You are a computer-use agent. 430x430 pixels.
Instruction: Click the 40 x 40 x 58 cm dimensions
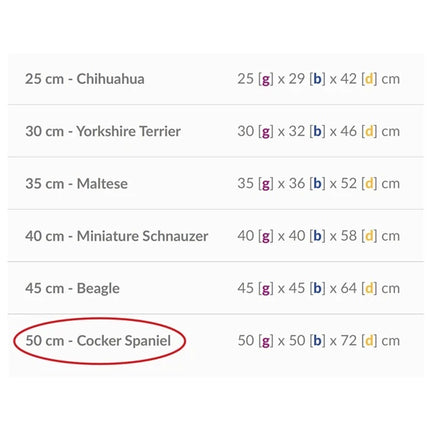[x=319, y=236]
